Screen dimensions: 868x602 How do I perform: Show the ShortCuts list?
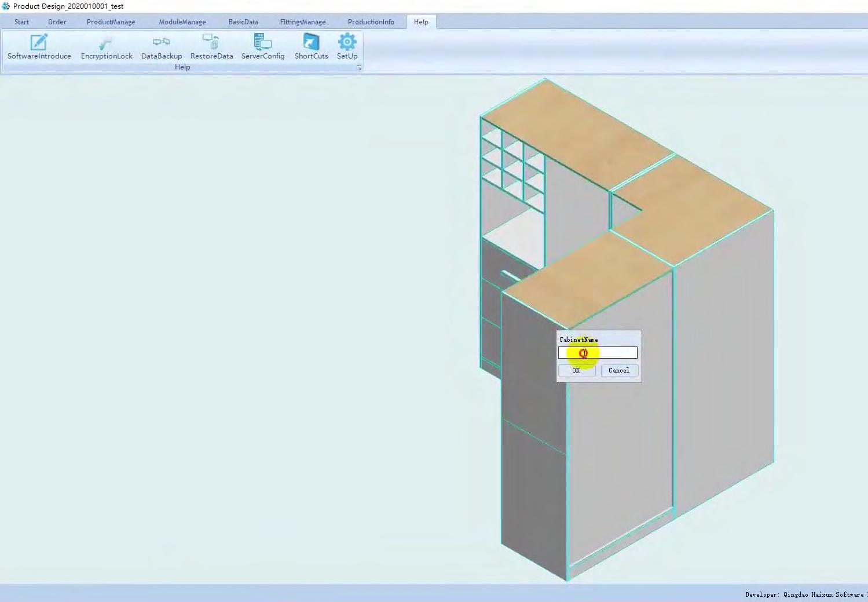coord(311,46)
